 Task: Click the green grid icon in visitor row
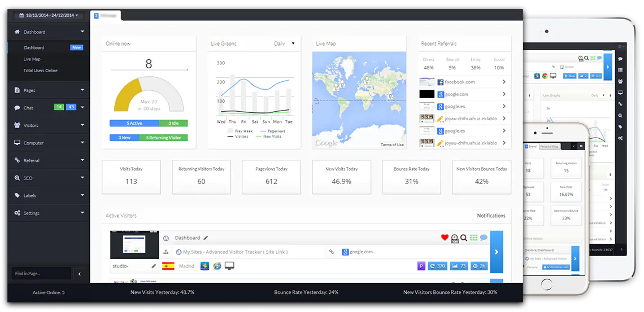click(x=473, y=238)
